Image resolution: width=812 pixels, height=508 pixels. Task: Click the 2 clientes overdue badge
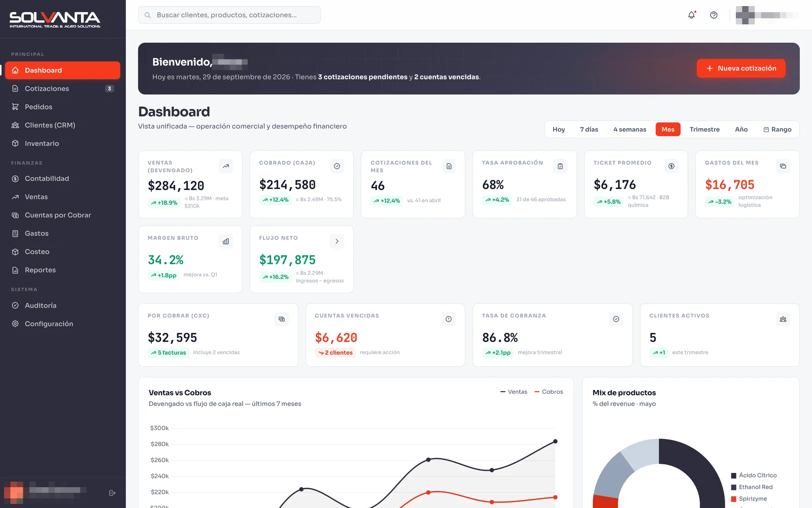click(x=335, y=353)
